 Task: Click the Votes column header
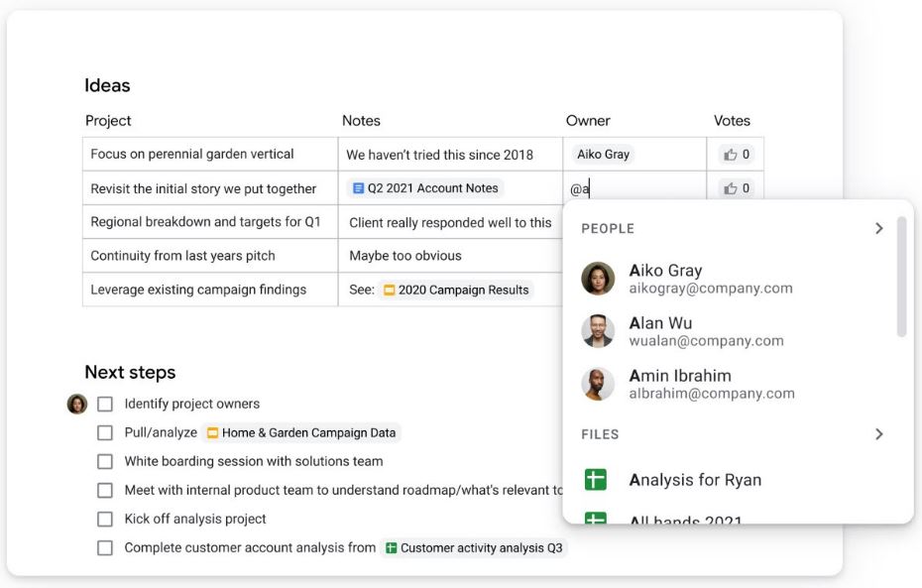732,121
